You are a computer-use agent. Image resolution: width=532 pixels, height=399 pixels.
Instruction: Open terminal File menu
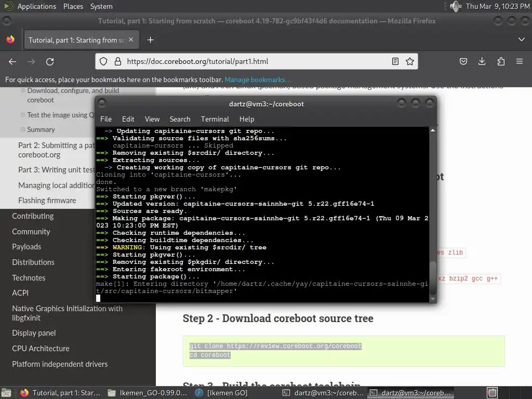click(x=106, y=119)
